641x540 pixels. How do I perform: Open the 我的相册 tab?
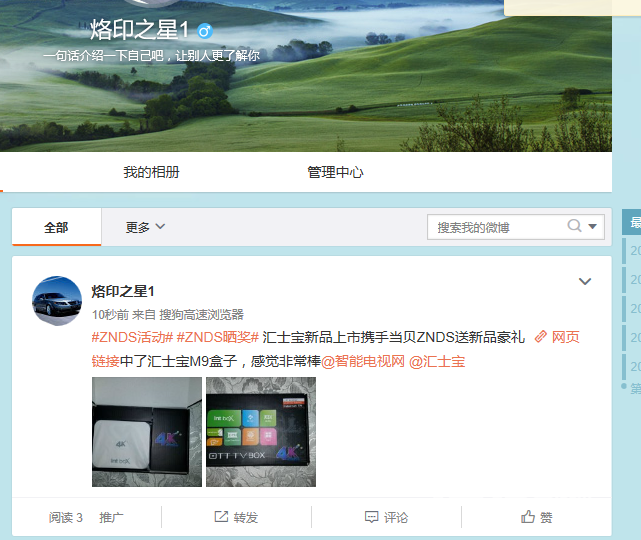click(x=151, y=172)
